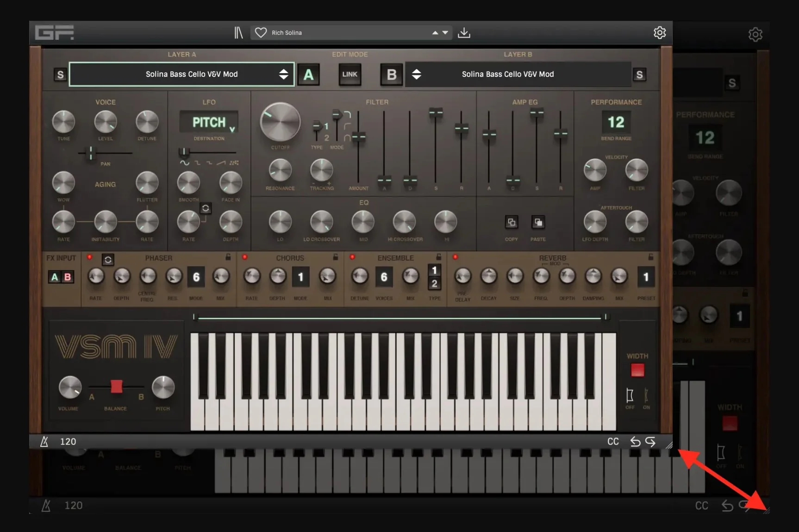Click the A/B balance red slider handle
Image resolution: width=799 pixels, height=532 pixels.
[x=116, y=386]
